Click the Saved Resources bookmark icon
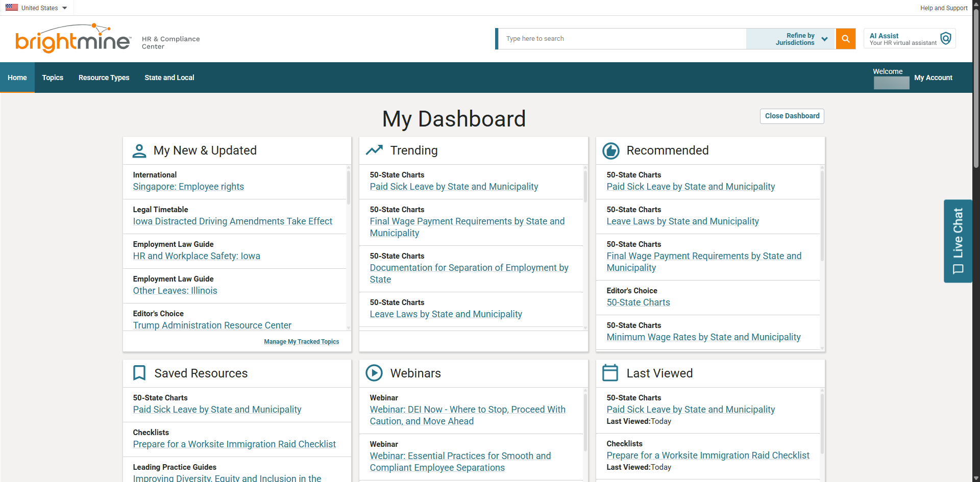The image size is (980, 482). 139,373
